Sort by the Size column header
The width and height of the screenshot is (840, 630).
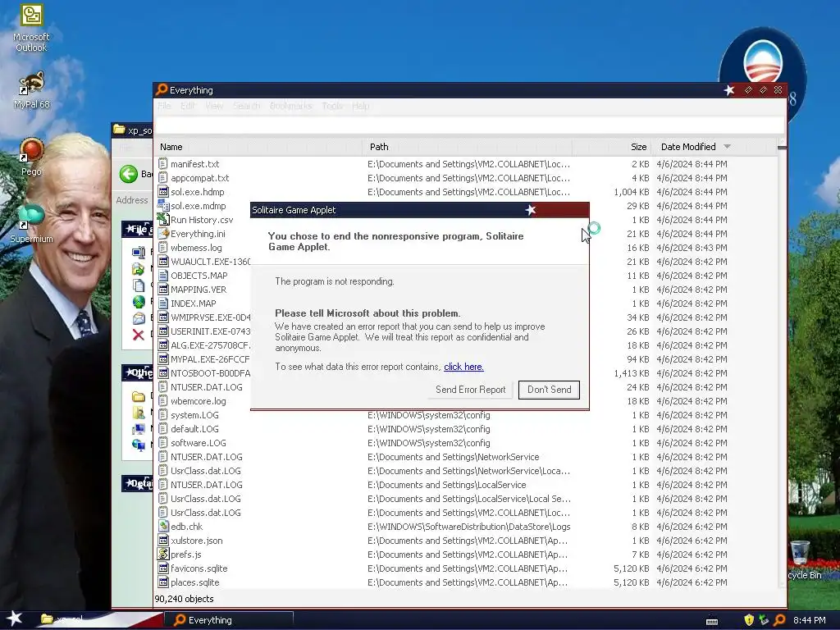point(612,147)
